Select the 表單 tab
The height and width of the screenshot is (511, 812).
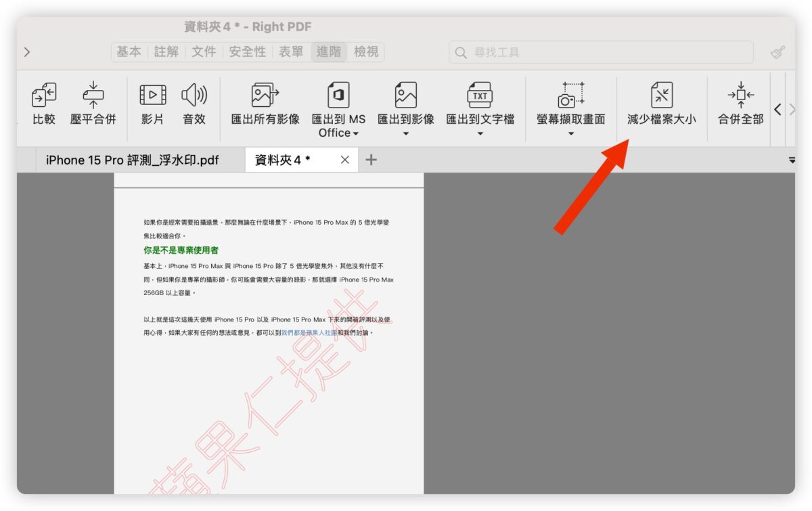(291, 52)
